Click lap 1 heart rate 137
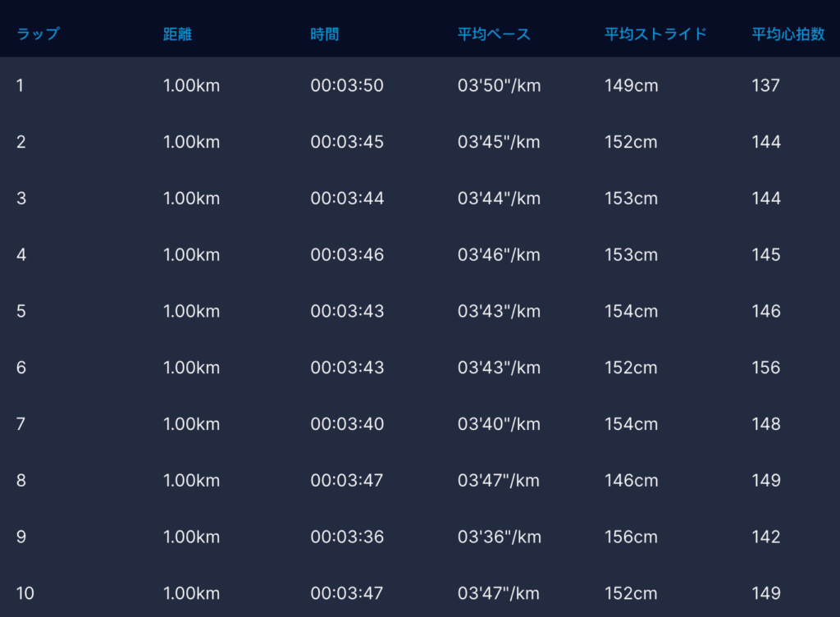Image resolution: width=840 pixels, height=617 pixels. click(765, 85)
